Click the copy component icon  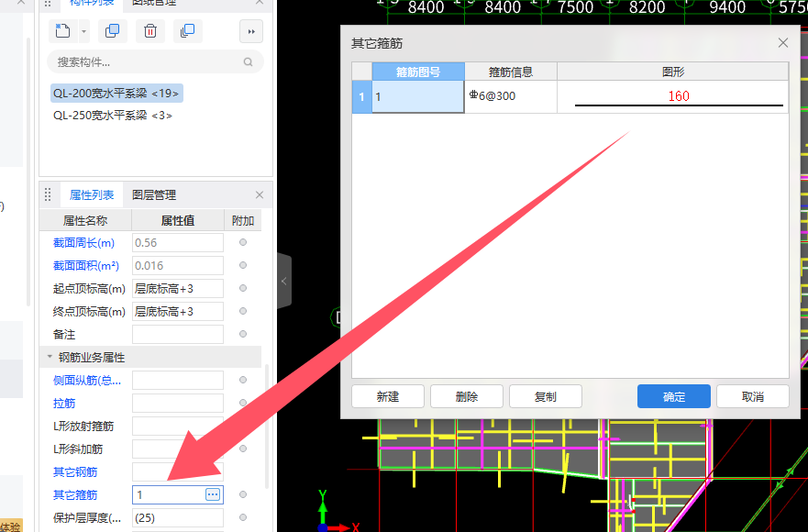coord(112,31)
